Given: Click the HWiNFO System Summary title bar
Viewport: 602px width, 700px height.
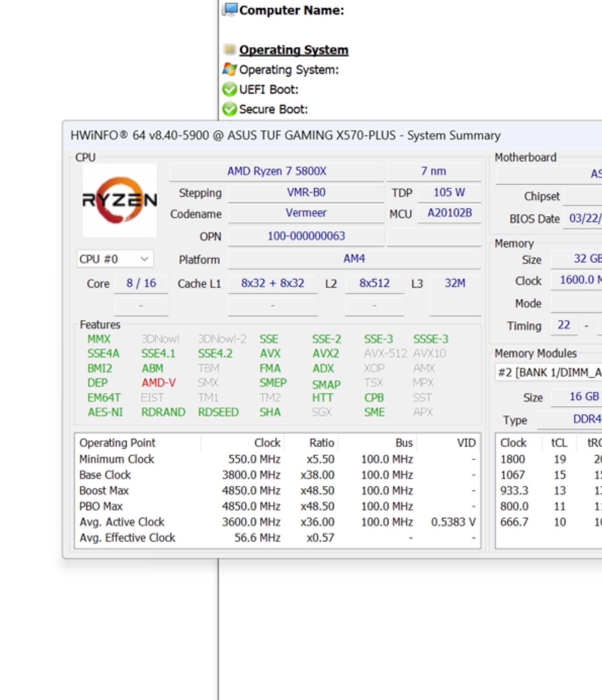Looking at the screenshot, I should click(333, 135).
